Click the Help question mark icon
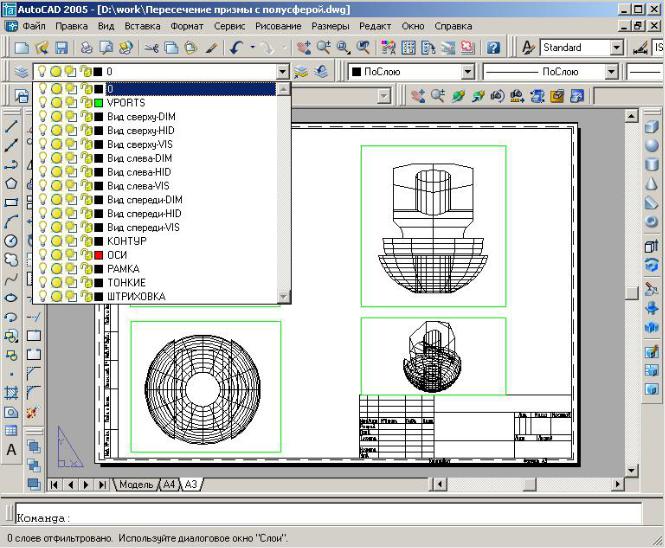665x548 pixels. click(493, 48)
